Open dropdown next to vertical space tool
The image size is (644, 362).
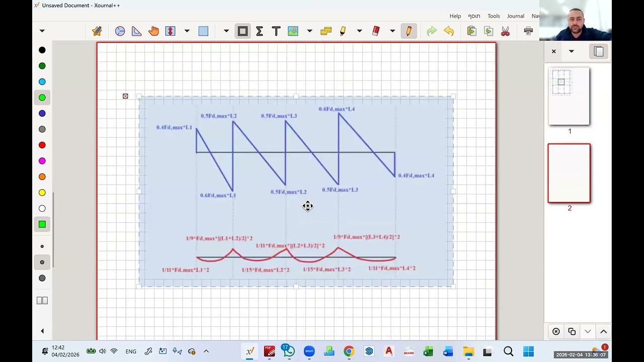pyautogui.click(x=187, y=31)
